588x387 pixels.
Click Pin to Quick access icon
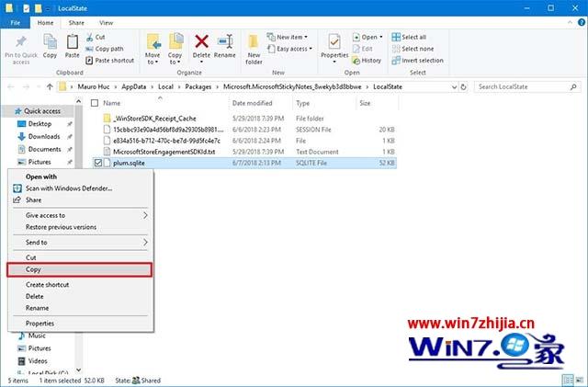[21, 41]
